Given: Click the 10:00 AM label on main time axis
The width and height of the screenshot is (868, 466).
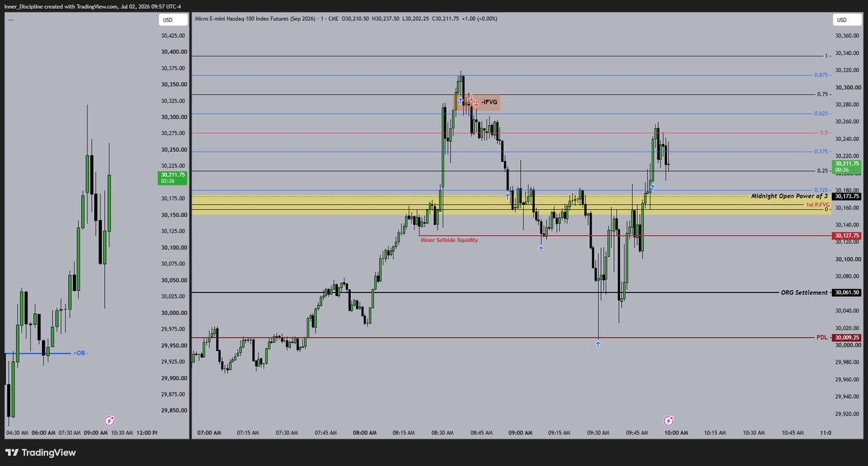Looking at the screenshot, I should pyautogui.click(x=676, y=433).
